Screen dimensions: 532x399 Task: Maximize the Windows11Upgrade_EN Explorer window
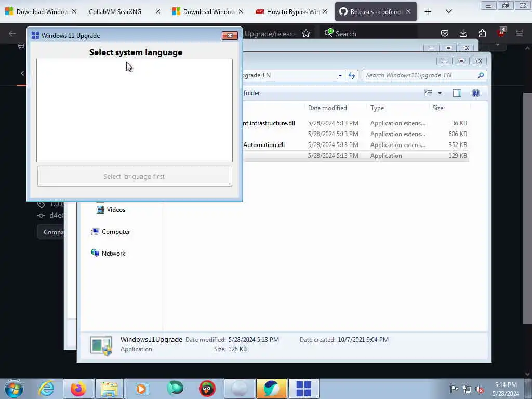point(461,61)
